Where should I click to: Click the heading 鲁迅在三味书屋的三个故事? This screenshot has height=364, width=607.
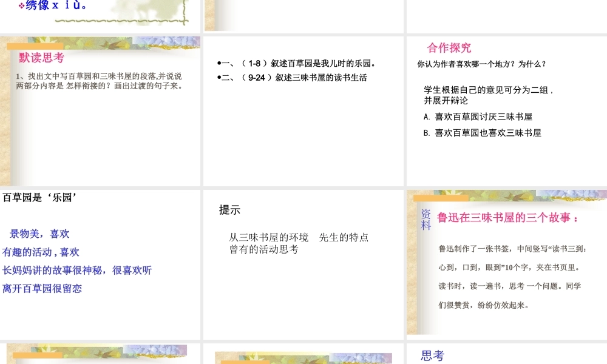[x=507, y=218]
